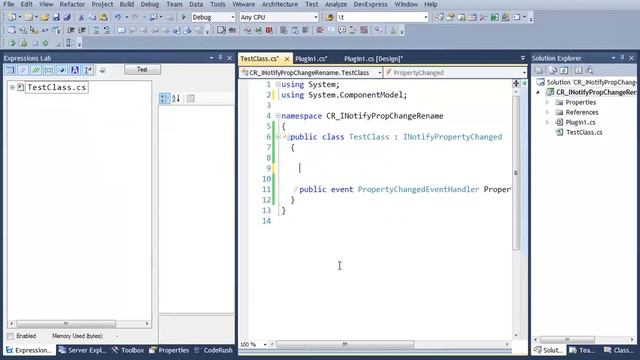This screenshot has width=640, height=360.
Task: Click the brackets icon in Expressions Lab
Action: [49, 70]
